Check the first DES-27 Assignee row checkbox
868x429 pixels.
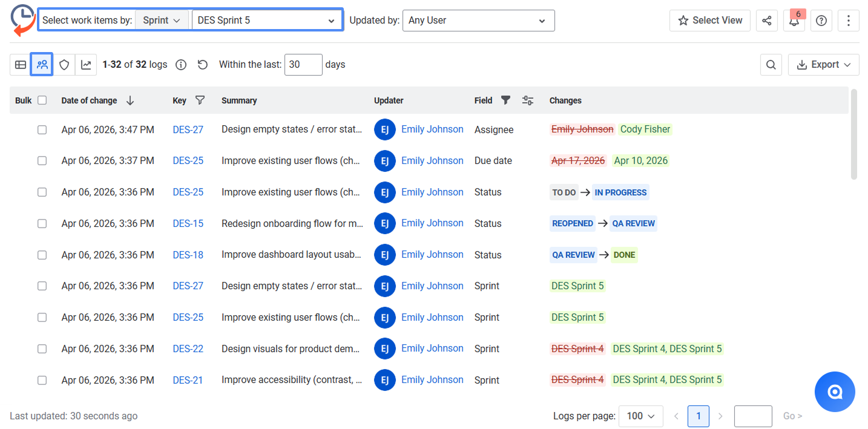(42, 129)
